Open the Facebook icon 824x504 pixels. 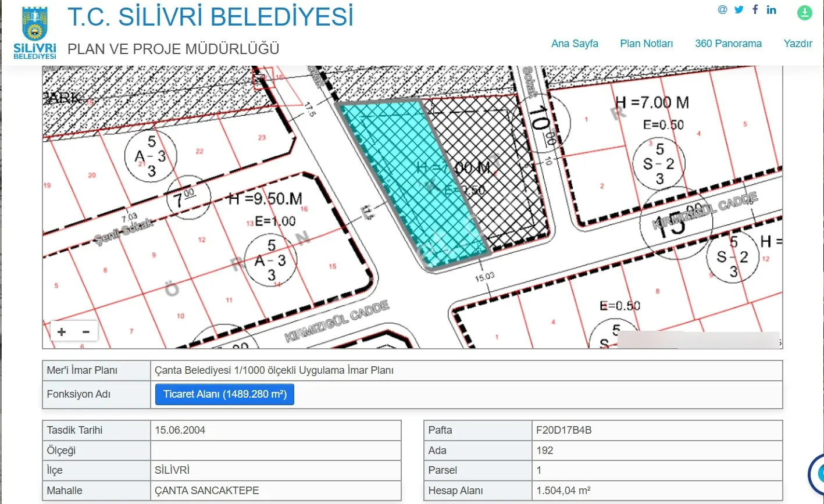point(755,9)
